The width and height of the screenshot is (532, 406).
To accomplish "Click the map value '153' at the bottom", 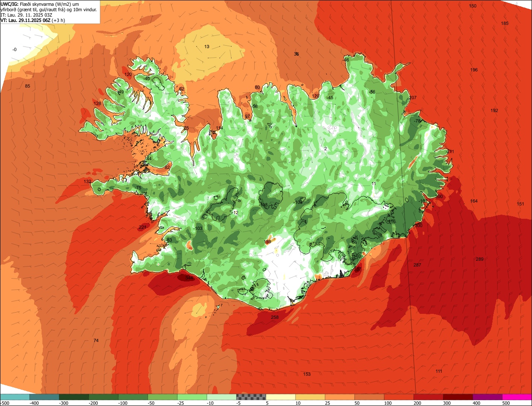I will 307,374.
